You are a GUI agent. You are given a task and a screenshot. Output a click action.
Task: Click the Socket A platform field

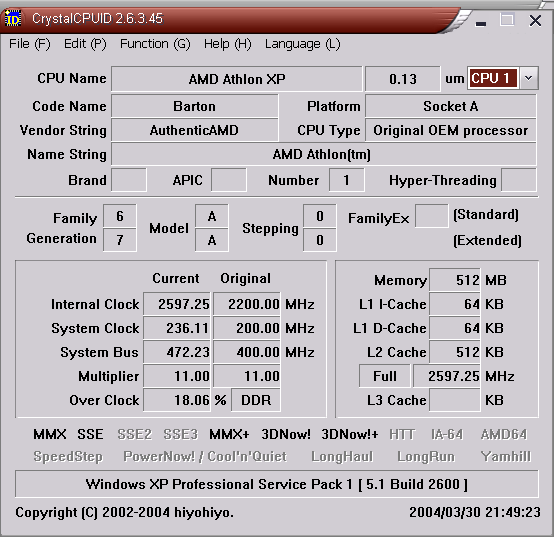tap(450, 106)
